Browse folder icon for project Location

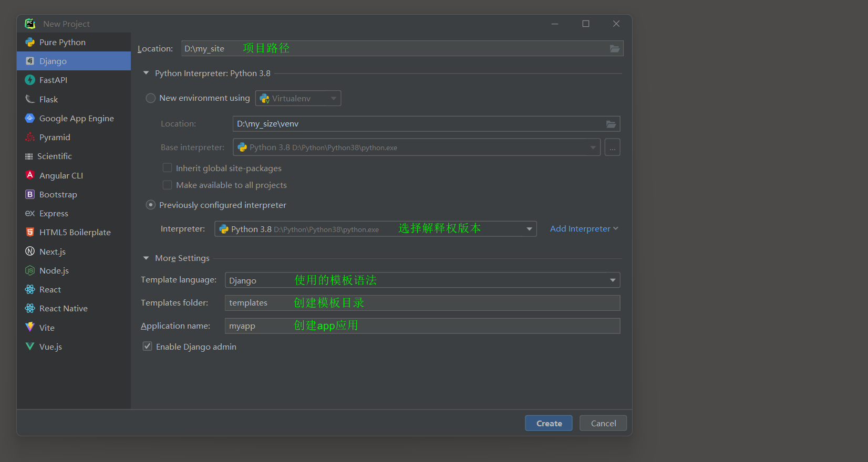(615, 48)
